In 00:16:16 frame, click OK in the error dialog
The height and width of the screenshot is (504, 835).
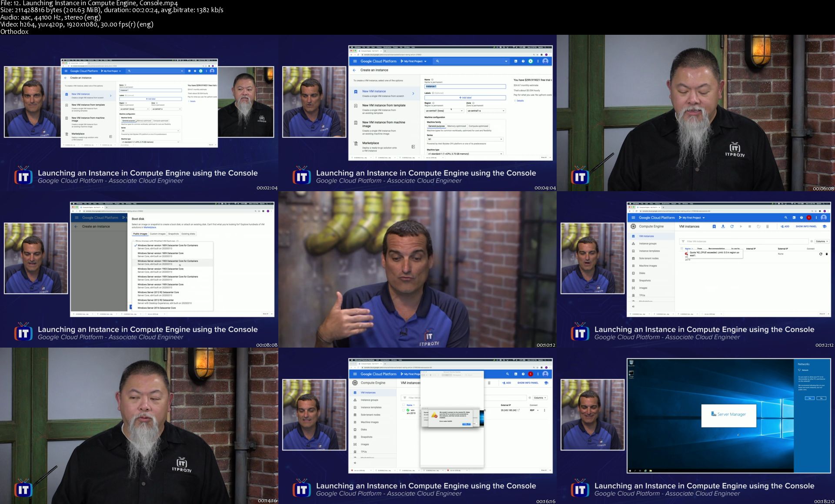pyautogui.click(x=466, y=424)
